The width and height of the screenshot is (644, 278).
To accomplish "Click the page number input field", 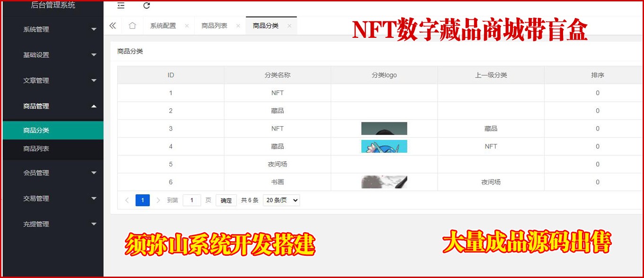I will [x=192, y=200].
